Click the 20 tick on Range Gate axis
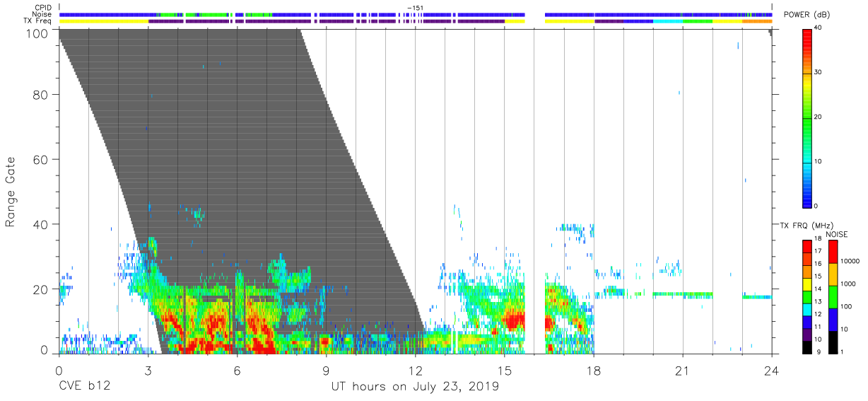 click(x=41, y=290)
